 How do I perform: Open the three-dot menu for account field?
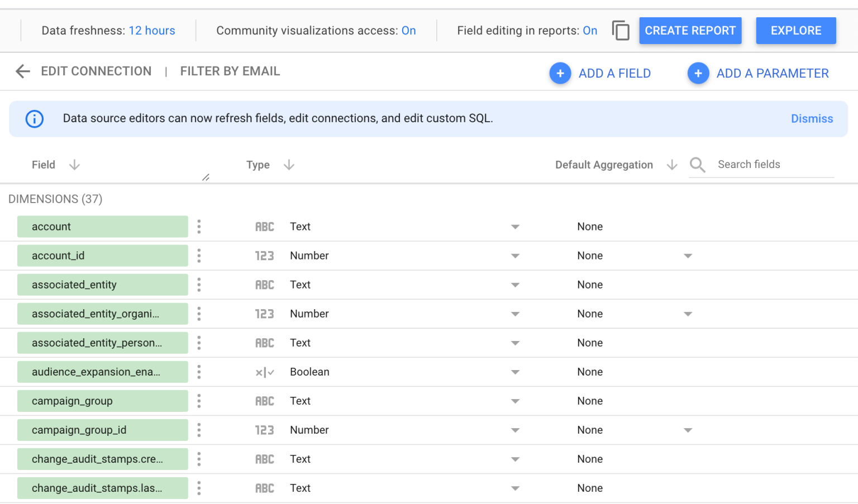199,227
